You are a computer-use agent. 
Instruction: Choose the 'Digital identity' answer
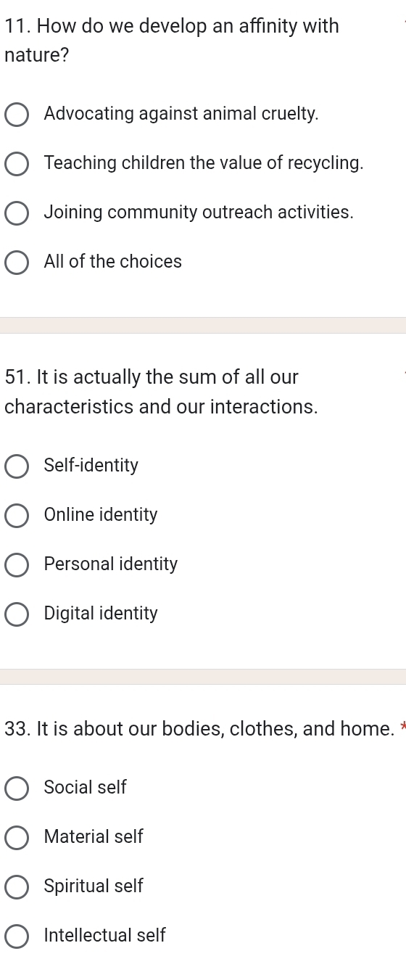pos(17,614)
